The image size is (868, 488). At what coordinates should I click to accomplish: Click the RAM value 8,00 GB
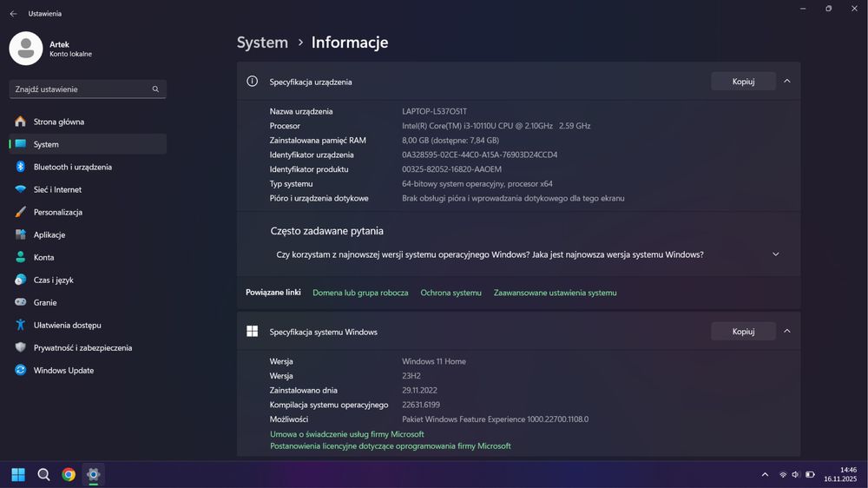pyautogui.click(x=450, y=141)
